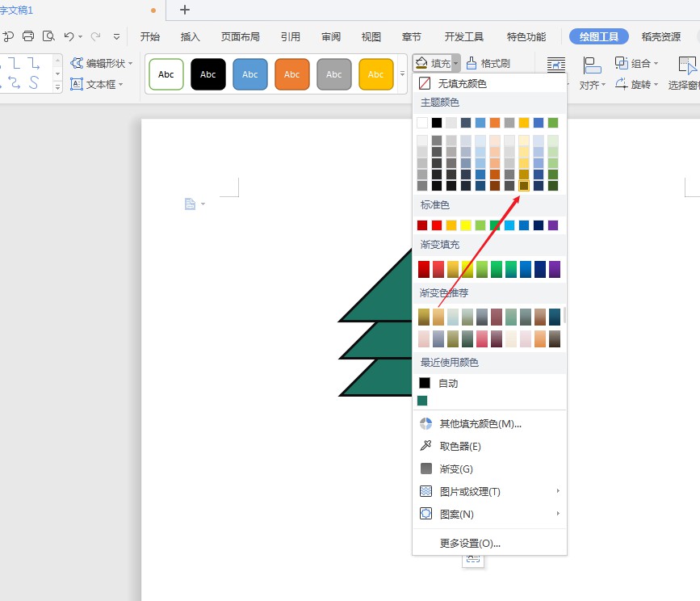Select 无填充颜色 no fill option
Image resolution: width=700 pixels, height=601 pixels.
[x=462, y=83]
